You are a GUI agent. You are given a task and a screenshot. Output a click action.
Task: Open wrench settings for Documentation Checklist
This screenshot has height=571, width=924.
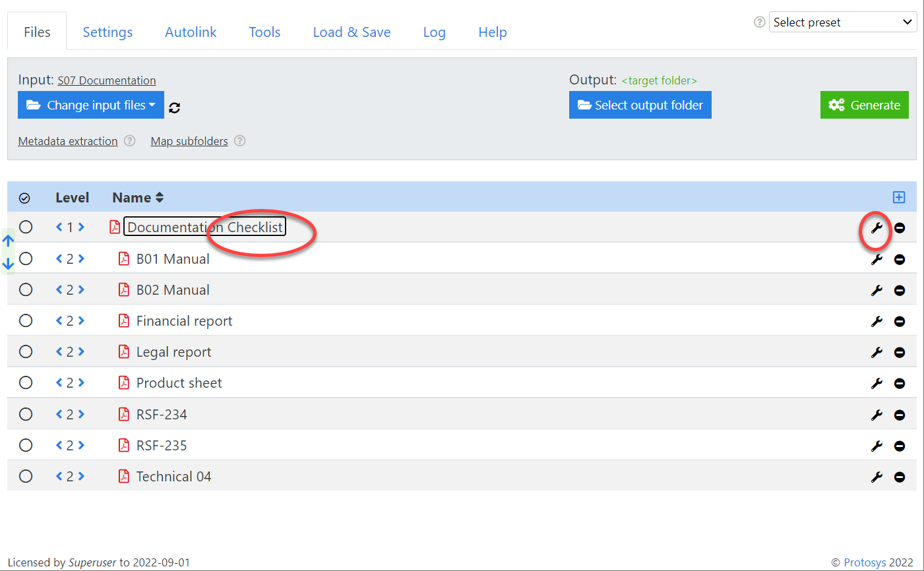pyautogui.click(x=876, y=227)
